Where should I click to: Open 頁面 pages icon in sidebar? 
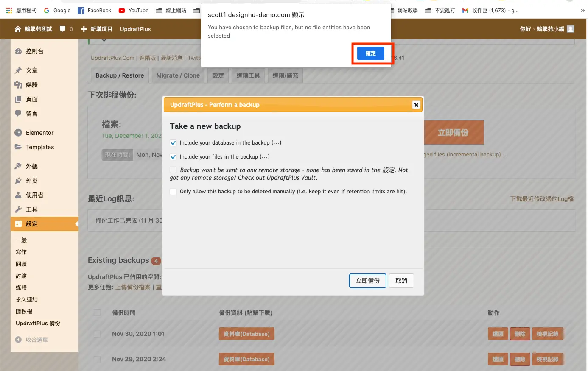click(x=18, y=99)
